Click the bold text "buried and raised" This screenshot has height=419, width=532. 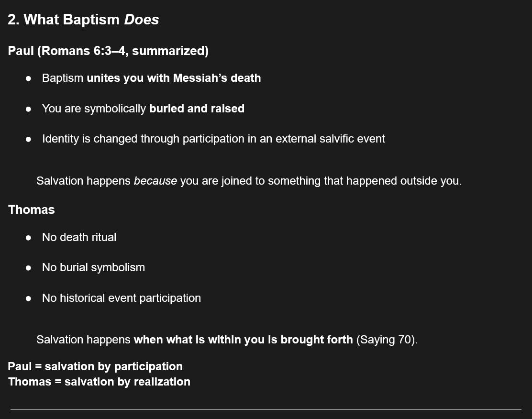point(197,109)
